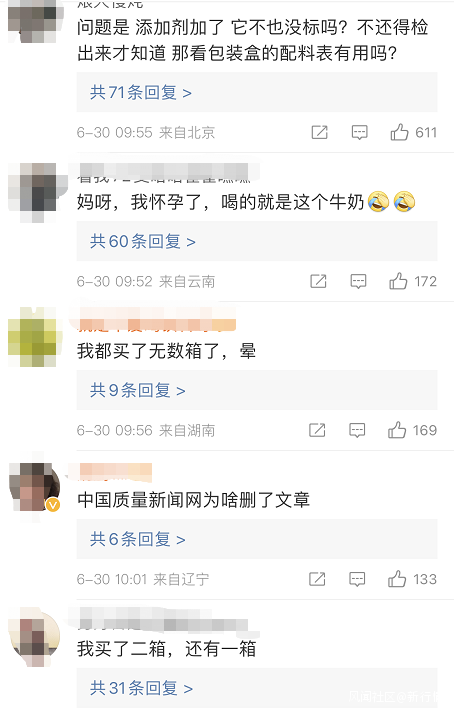Expand 共71条回复 replies
Image resolution: width=455 pixels, height=716 pixels.
(141, 93)
